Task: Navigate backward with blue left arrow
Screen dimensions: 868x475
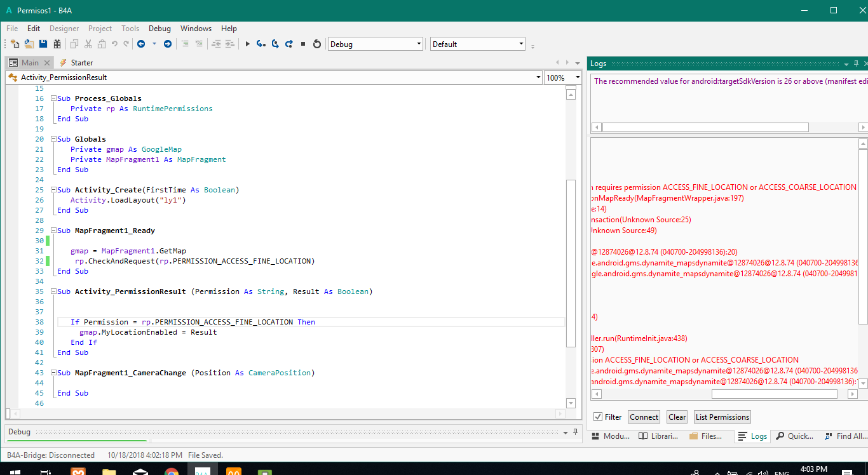Action: (141, 44)
